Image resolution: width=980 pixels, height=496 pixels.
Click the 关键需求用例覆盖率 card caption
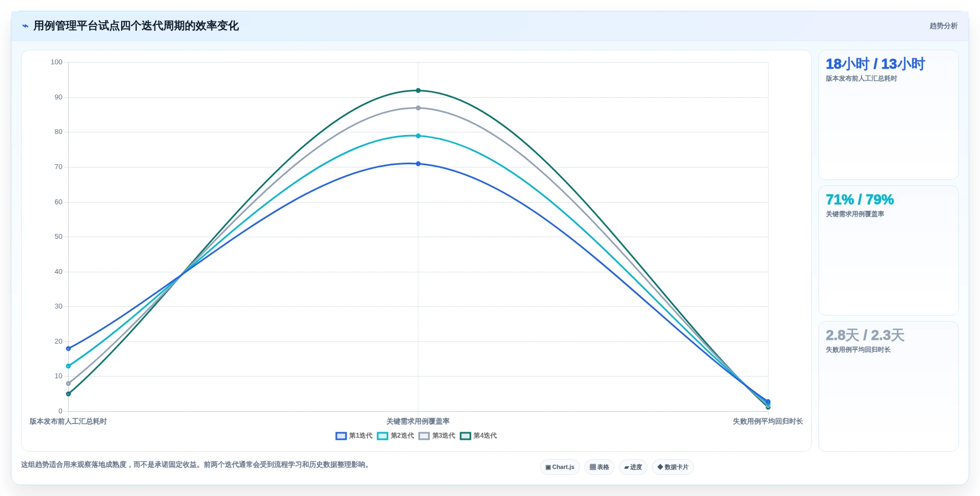pos(855,214)
